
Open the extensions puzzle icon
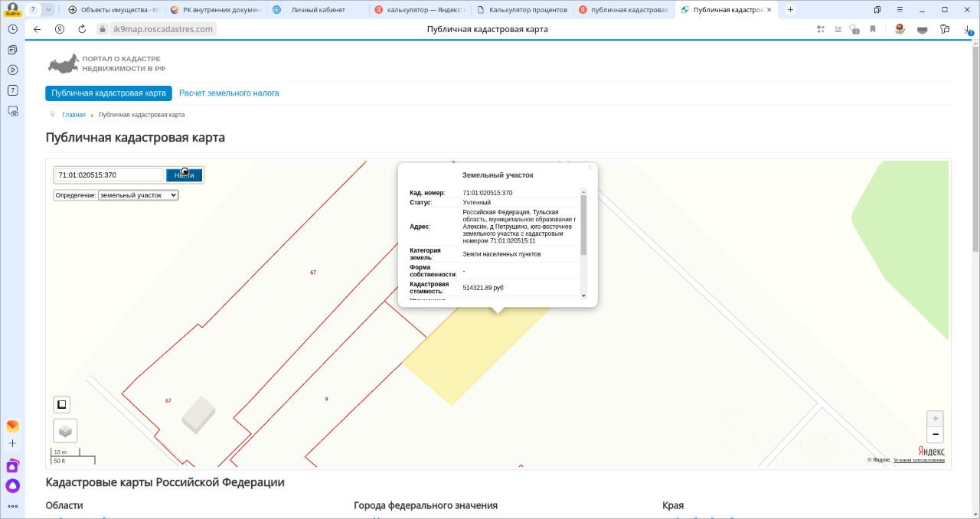(945, 29)
